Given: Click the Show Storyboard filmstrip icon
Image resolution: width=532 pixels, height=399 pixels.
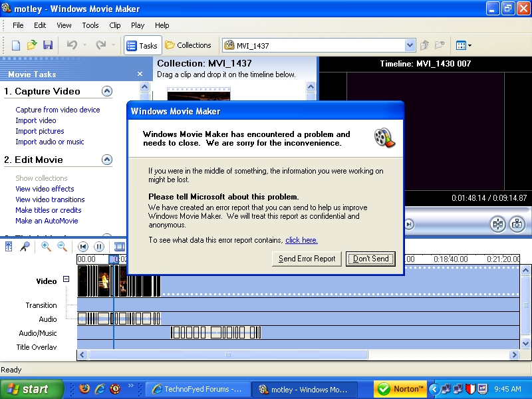Looking at the screenshot, I should [120, 247].
